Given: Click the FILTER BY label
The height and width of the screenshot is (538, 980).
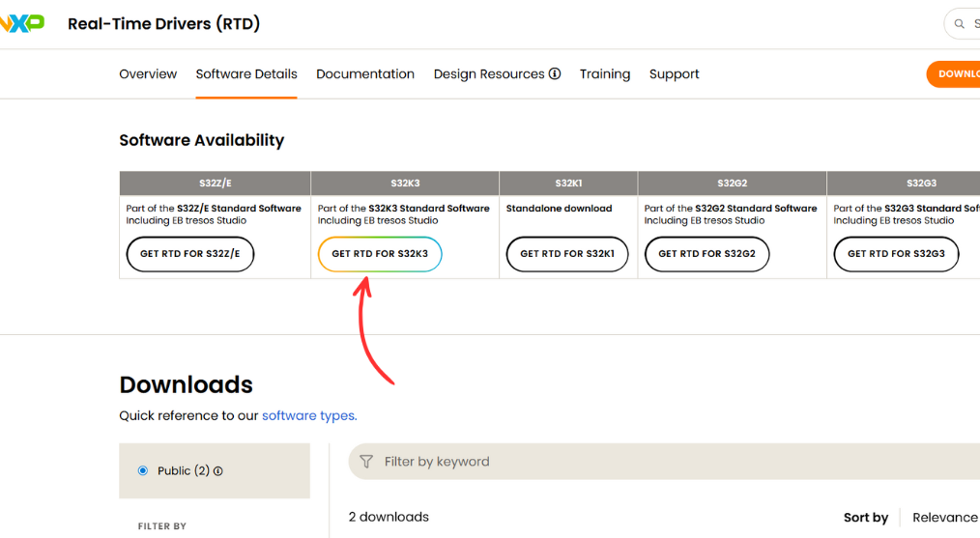Looking at the screenshot, I should (161, 526).
